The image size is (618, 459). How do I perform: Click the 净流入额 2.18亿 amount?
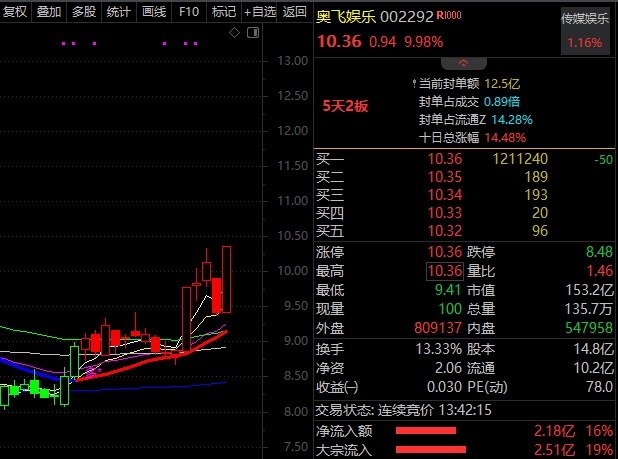tap(555, 431)
